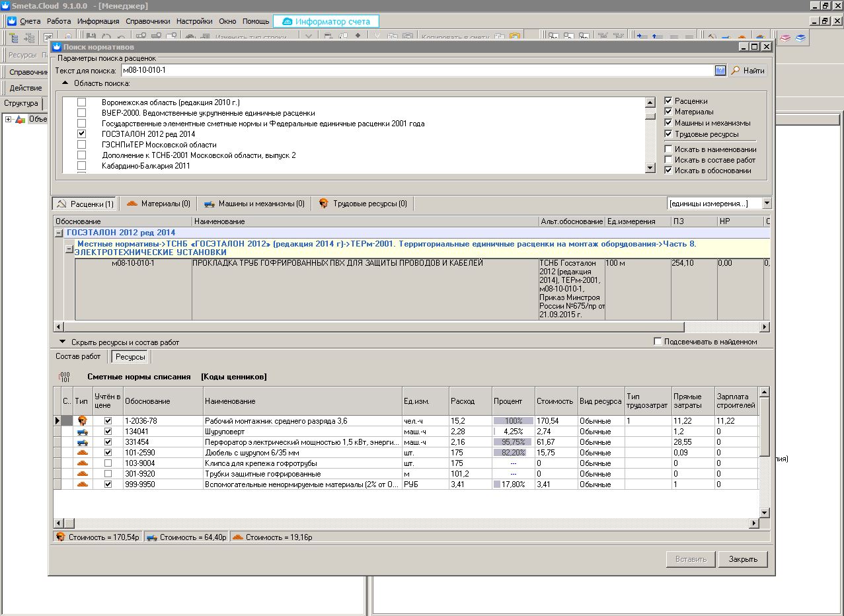Click the cloud icon in Информатор счета
844x616 pixels.
click(x=287, y=21)
